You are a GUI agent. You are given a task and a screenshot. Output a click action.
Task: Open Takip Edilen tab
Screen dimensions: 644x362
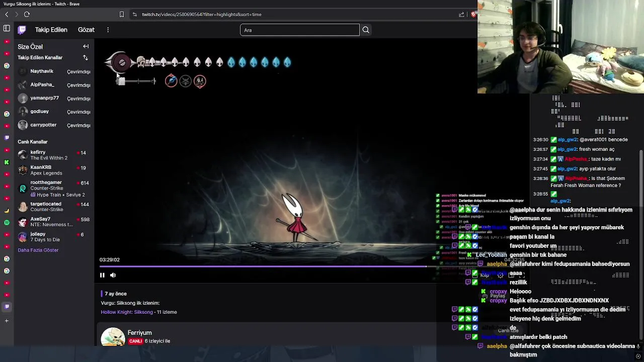51,30
